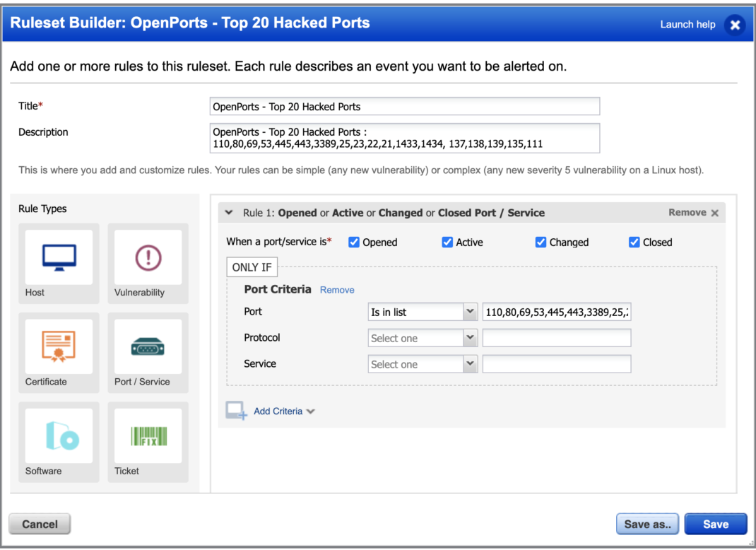Uncheck the Opened checkbox
Viewport: 756px width, 550px height.
coord(355,242)
